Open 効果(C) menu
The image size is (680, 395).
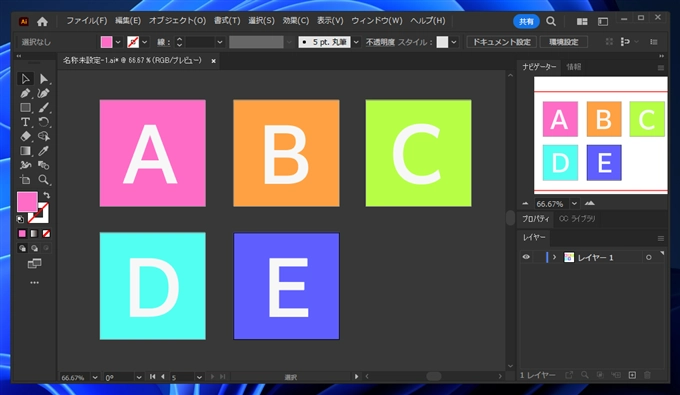pyautogui.click(x=296, y=20)
